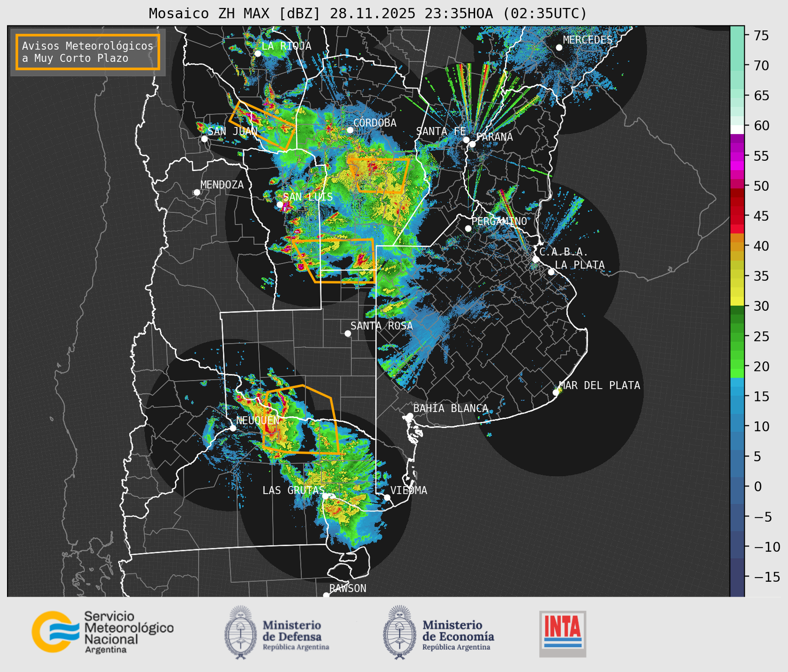Click the Mendoza city marker dot

tap(197, 193)
